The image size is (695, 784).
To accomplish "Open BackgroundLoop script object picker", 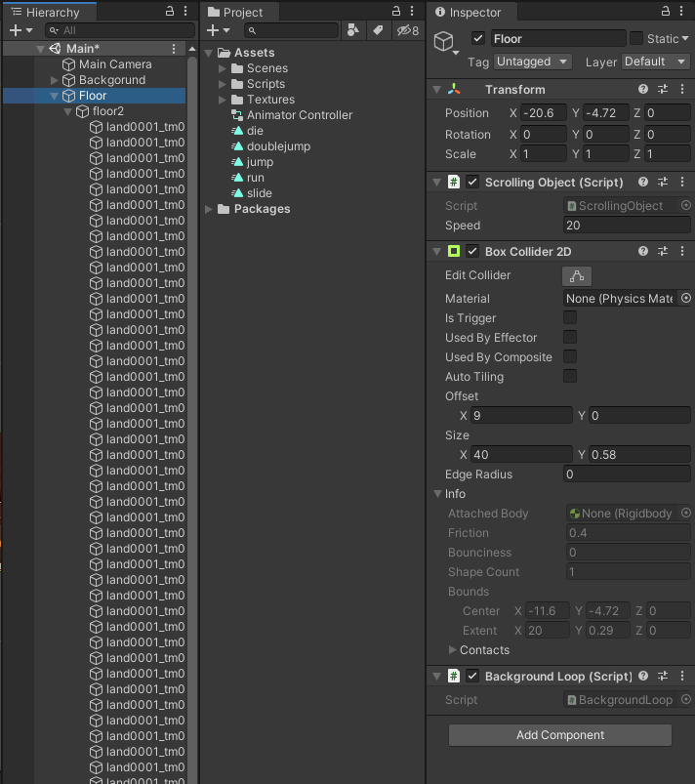I will (686, 699).
